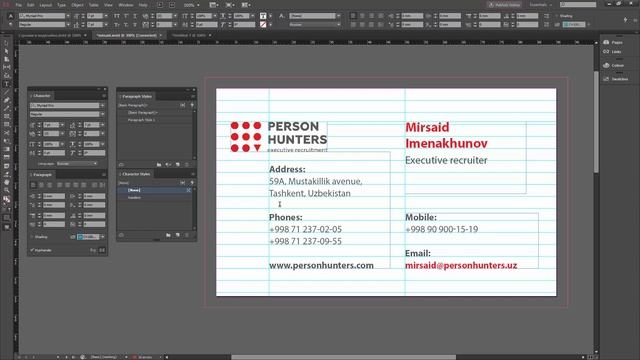Open the Window menu
Image resolution: width=640 pixels, height=360 pixels.
point(126,5)
